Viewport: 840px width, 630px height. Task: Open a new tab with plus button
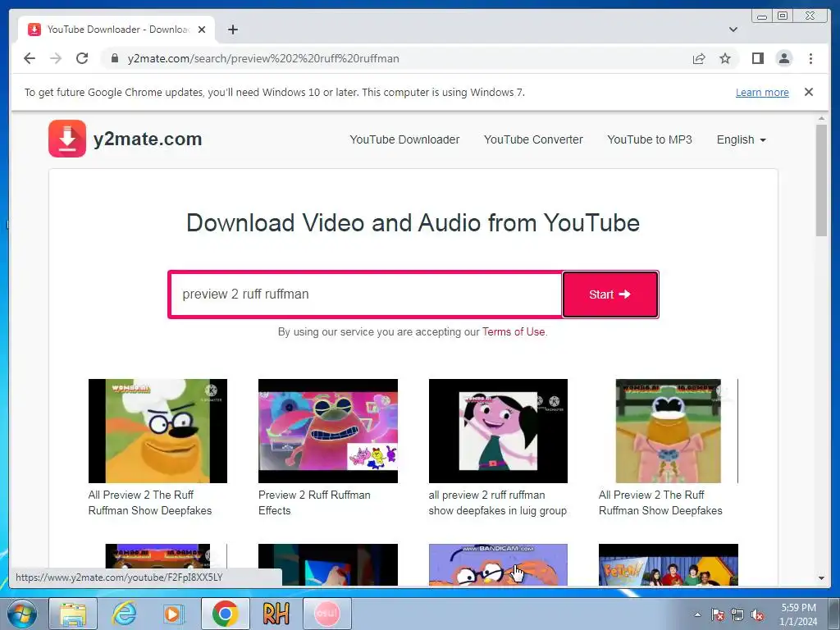pos(232,30)
